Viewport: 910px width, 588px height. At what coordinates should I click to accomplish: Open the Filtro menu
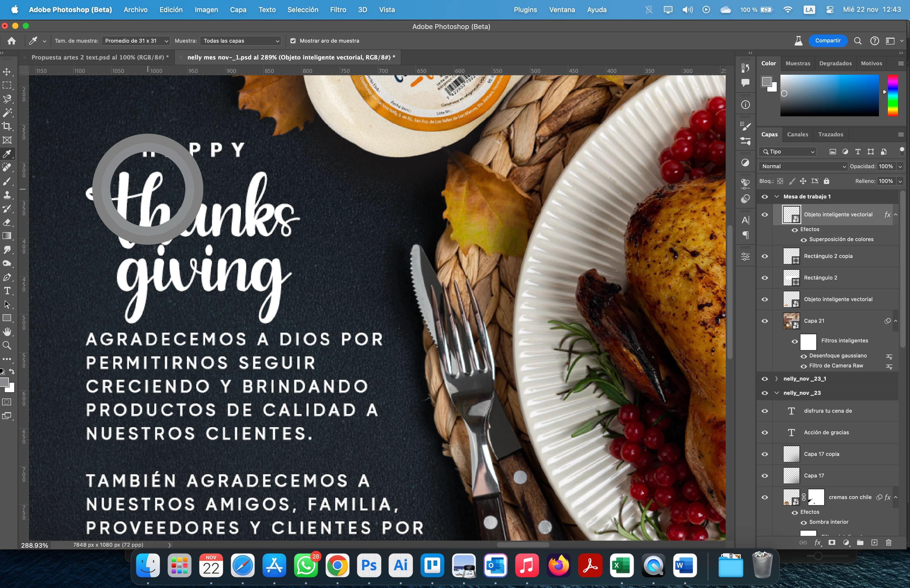[x=338, y=10]
